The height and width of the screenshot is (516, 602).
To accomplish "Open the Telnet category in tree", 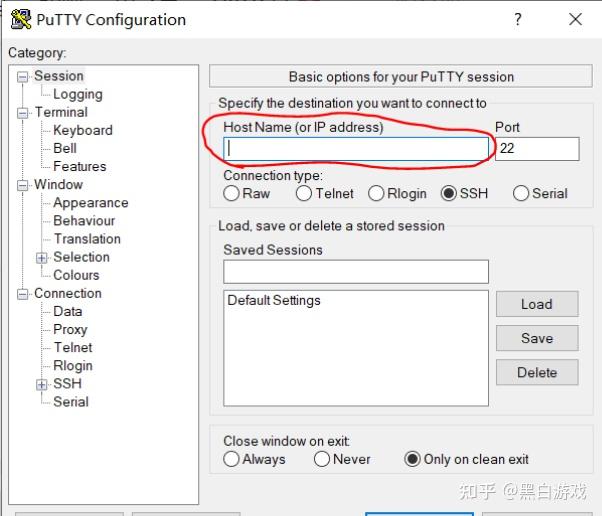I will (73, 347).
